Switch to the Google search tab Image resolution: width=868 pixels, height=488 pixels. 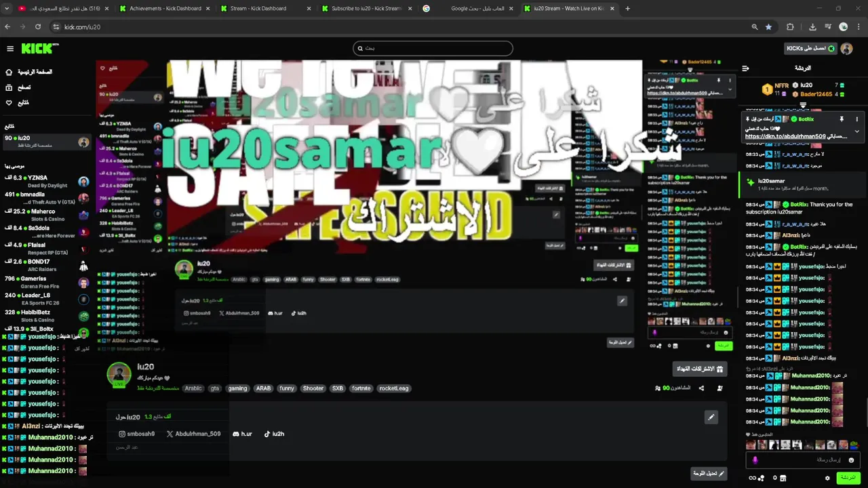pyautogui.click(x=468, y=9)
